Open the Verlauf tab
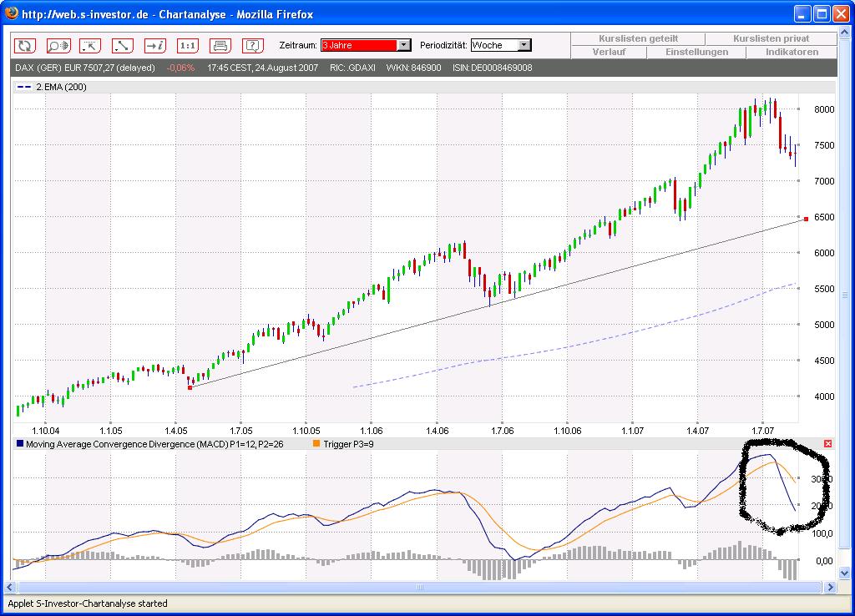Image resolution: width=855 pixels, height=616 pixels. pyautogui.click(x=609, y=53)
